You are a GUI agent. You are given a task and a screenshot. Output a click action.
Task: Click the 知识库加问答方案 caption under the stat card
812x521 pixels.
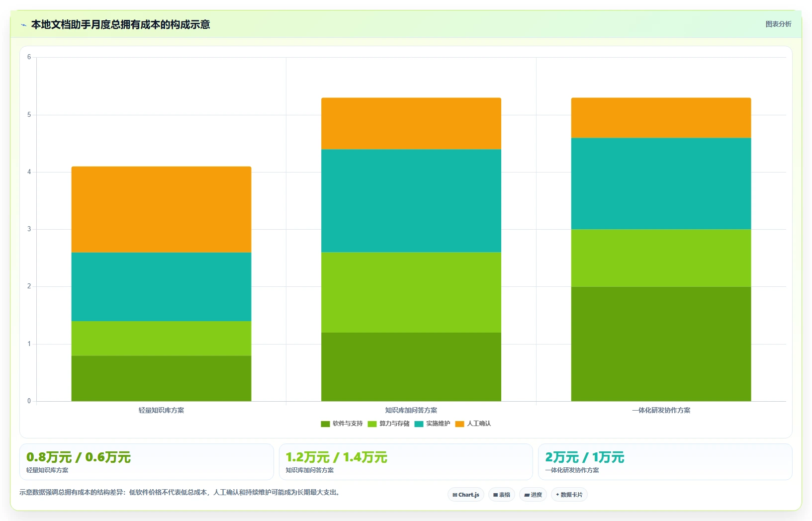pos(310,470)
